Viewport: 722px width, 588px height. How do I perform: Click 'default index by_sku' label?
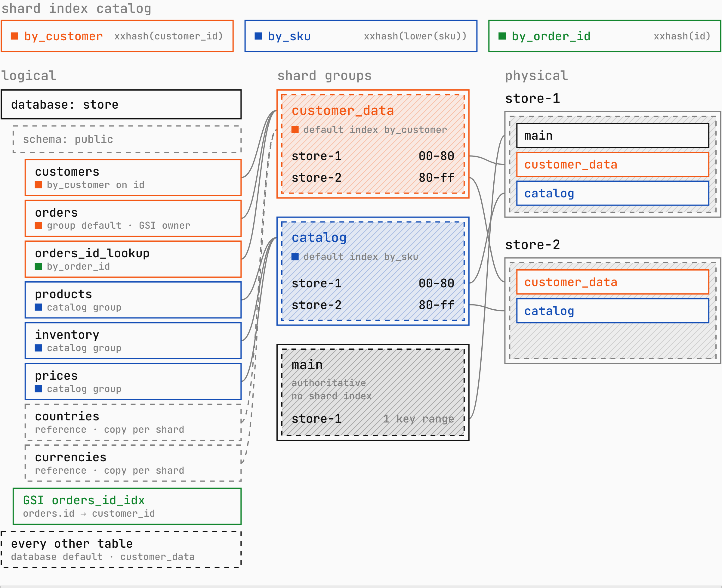tap(361, 257)
